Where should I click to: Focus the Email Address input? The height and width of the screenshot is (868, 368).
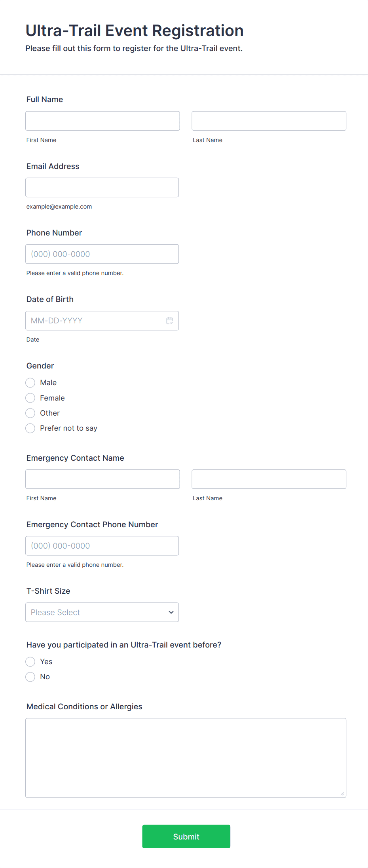pos(102,187)
